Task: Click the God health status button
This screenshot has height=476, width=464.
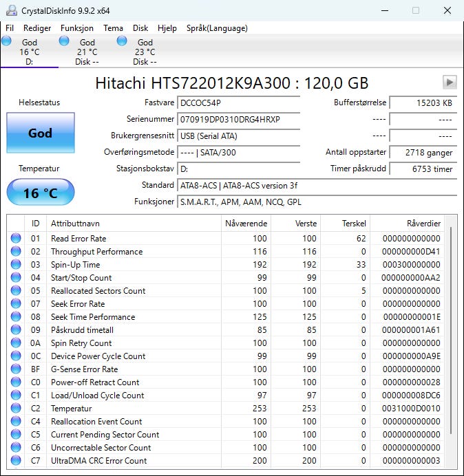Action: 41,133
